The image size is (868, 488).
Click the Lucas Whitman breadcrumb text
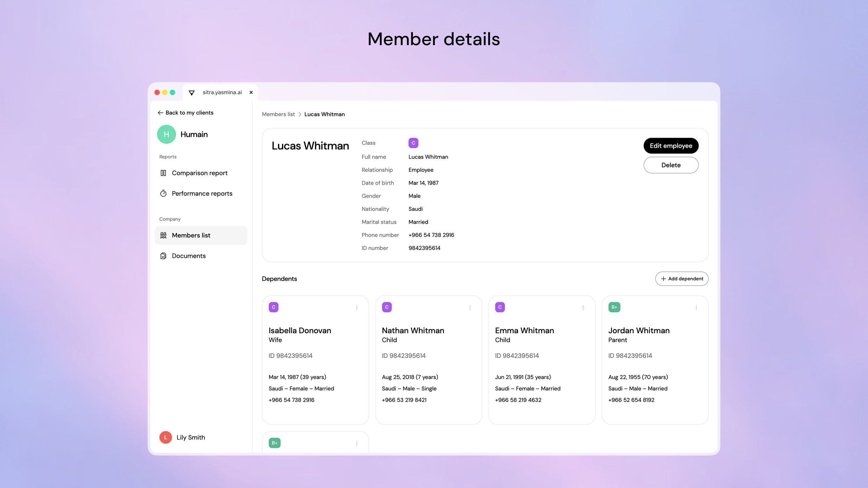tap(324, 114)
